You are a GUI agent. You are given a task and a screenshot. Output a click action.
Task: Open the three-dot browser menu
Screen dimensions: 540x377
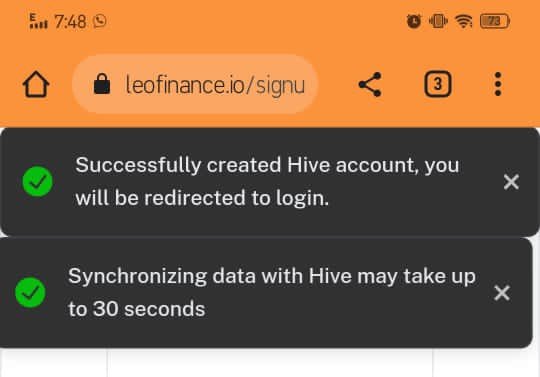pos(498,84)
